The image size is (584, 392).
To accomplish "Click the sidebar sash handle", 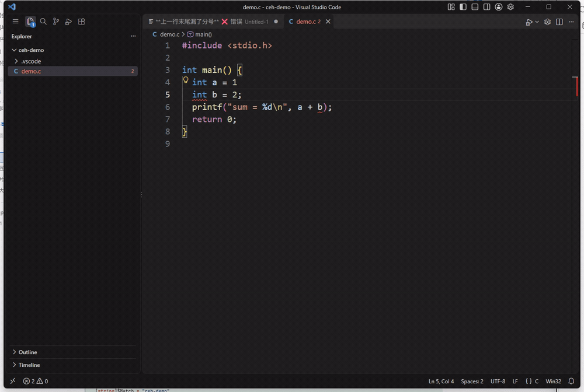I will tap(141, 194).
